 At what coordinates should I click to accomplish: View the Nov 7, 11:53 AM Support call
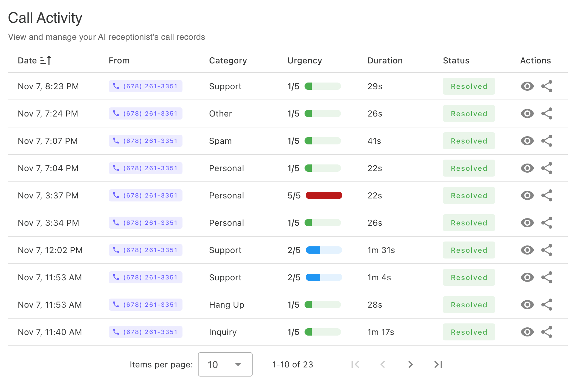click(x=527, y=277)
